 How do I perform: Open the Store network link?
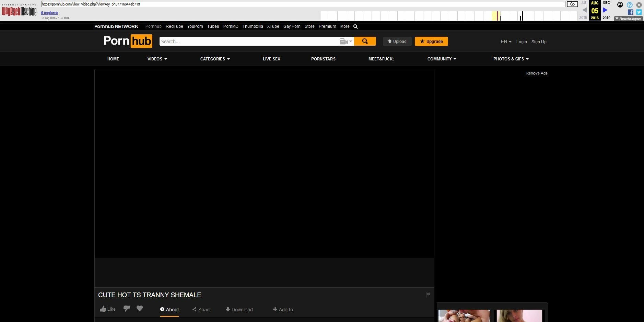[x=309, y=26]
